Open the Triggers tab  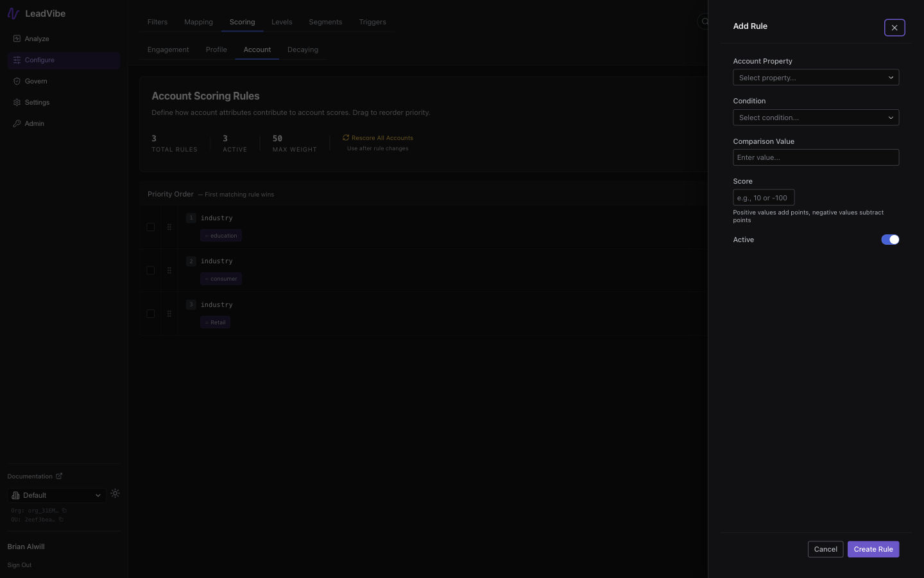point(372,22)
